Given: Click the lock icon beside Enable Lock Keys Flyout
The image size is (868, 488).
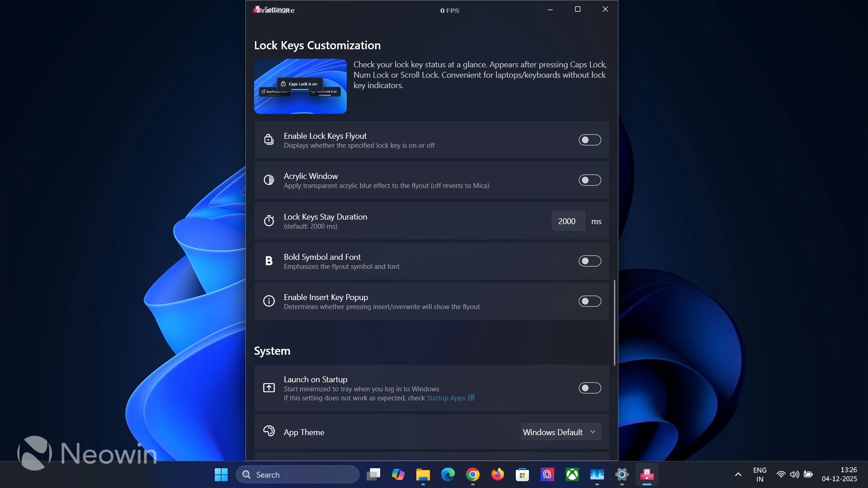Looking at the screenshot, I should click(269, 140).
